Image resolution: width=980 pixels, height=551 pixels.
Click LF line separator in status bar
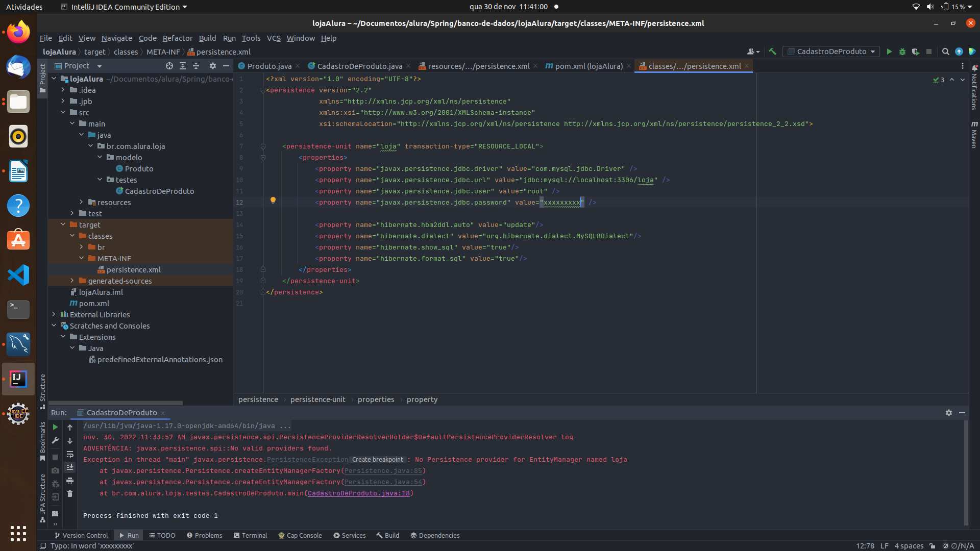pos(885,546)
